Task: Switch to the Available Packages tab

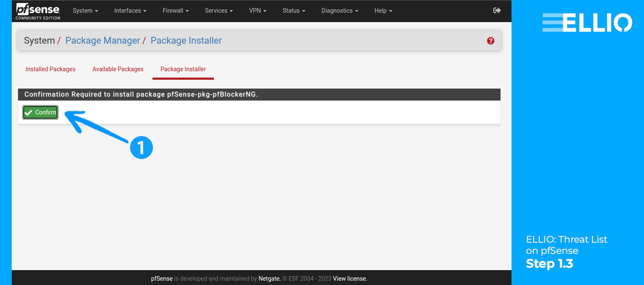Action: pyautogui.click(x=118, y=69)
